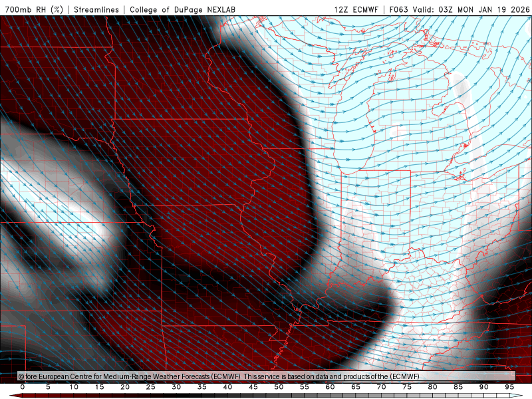Select the 'Streamlines' header label

pyautogui.click(x=96, y=9)
